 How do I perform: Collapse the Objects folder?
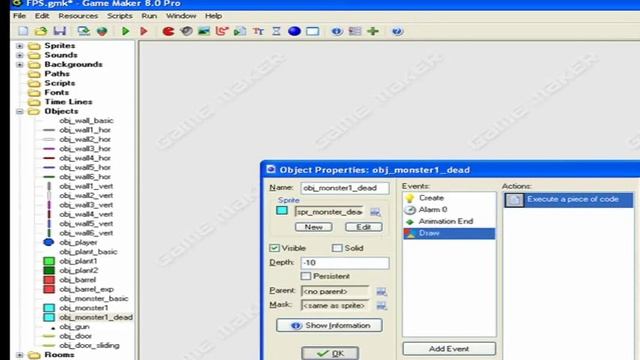(x=20, y=111)
